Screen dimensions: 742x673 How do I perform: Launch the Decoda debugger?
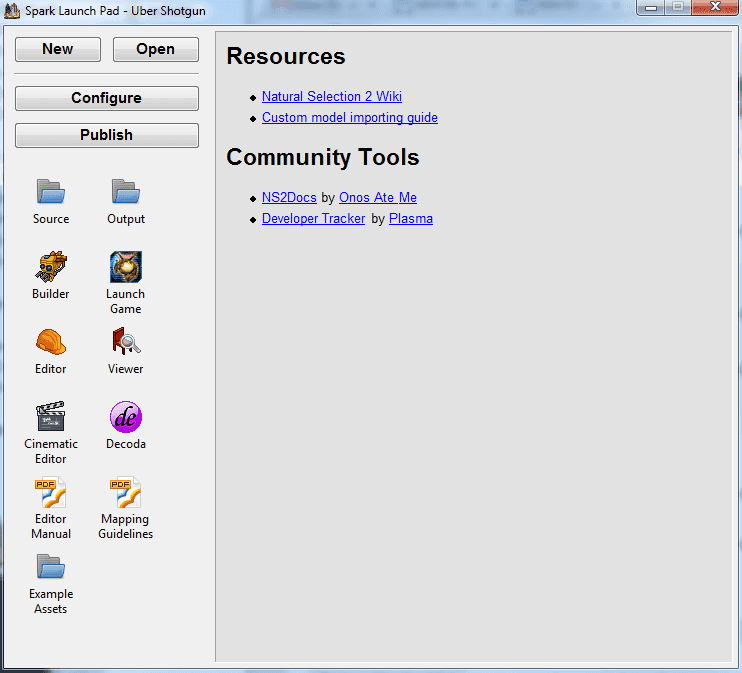click(x=125, y=417)
